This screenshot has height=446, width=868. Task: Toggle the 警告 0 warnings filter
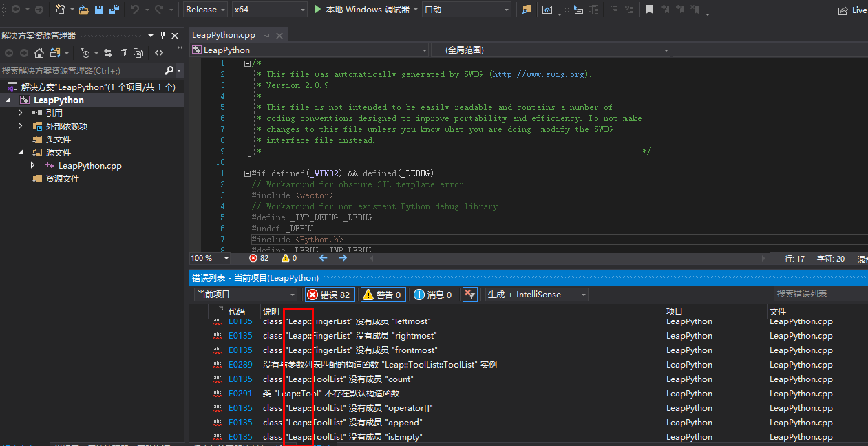(383, 294)
